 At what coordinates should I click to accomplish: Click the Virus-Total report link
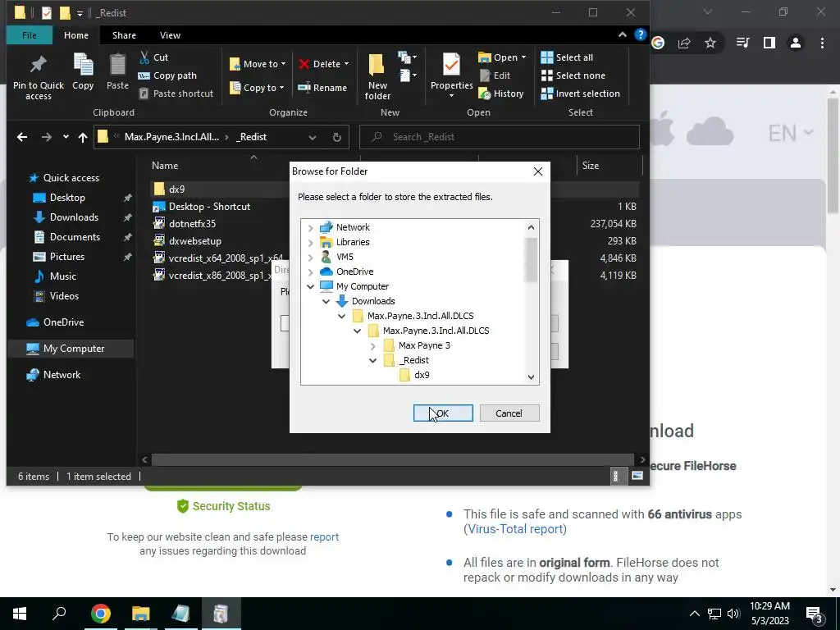(x=515, y=529)
